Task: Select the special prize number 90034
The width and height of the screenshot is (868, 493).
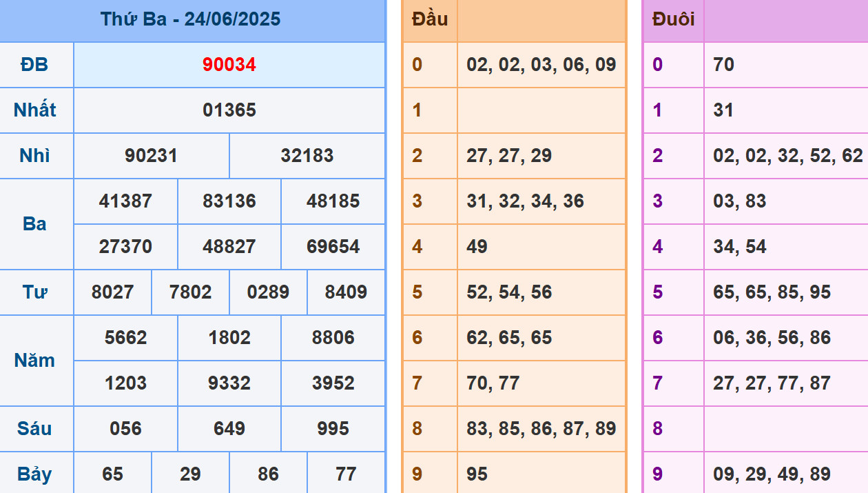Action: pos(229,65)
